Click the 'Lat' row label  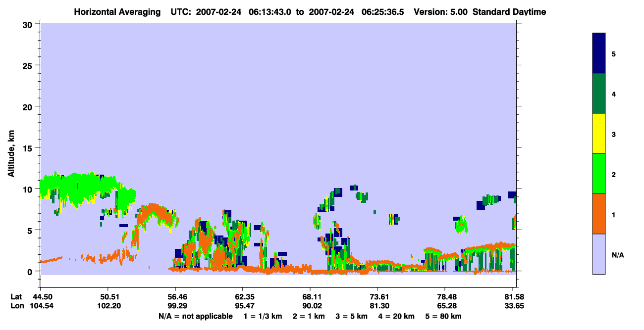16,297
